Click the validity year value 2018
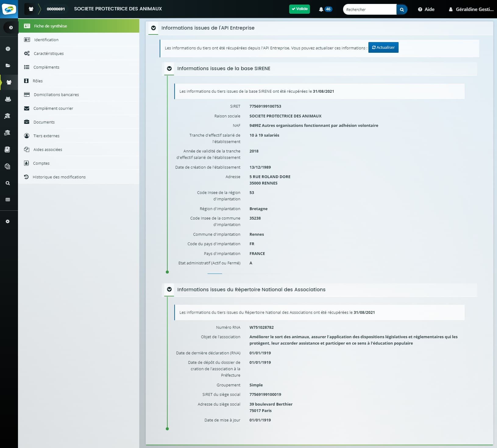The width and height of the screenshot is (497, 448). (x=254, y=151)
